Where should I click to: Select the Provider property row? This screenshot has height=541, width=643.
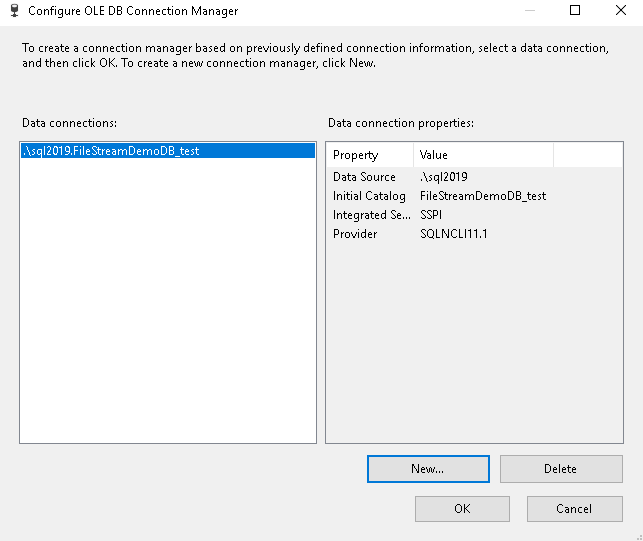tap(355, 234)
